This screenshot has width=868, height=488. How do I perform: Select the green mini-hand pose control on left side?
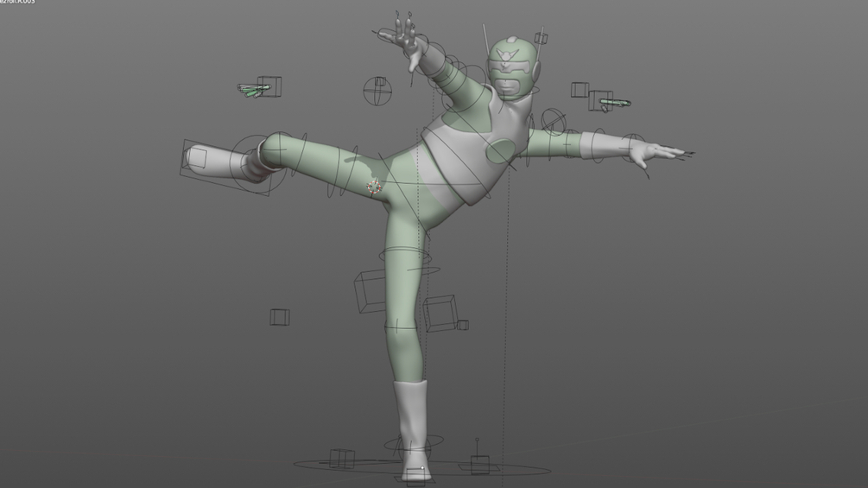[x=254, y=90]
